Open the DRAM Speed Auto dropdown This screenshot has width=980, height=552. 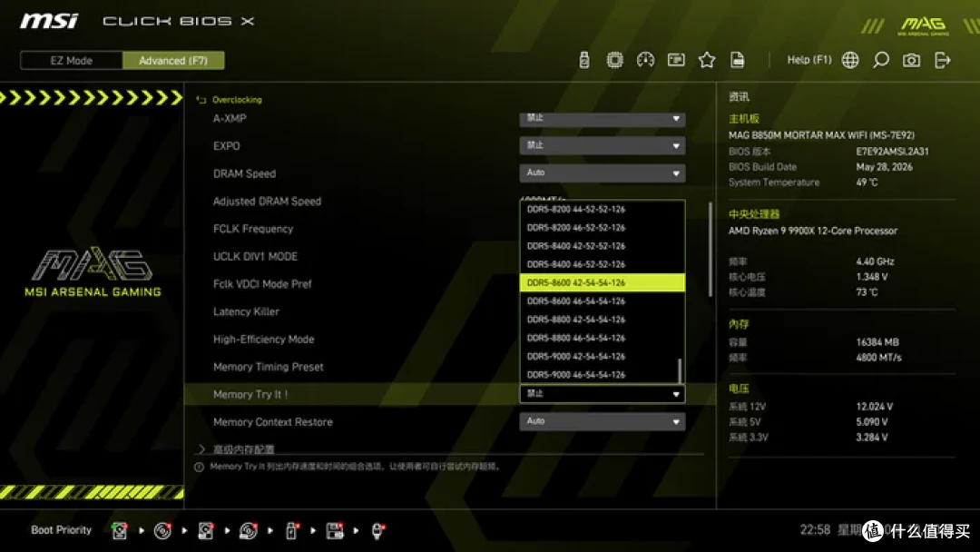pos(602,173)
